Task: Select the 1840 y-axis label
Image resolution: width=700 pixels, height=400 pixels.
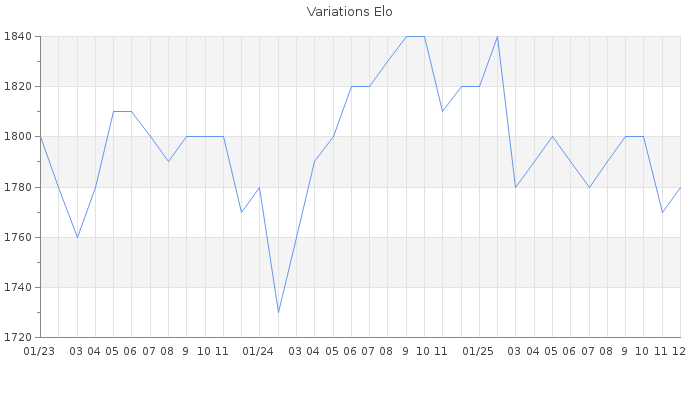Action: [17, 37]
